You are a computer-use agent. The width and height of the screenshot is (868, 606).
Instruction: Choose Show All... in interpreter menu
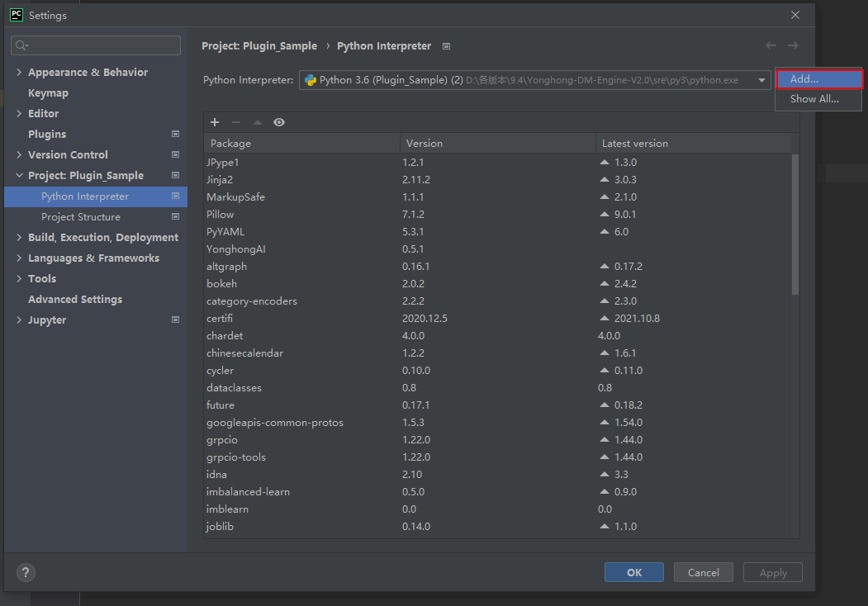tap(814, 99)
